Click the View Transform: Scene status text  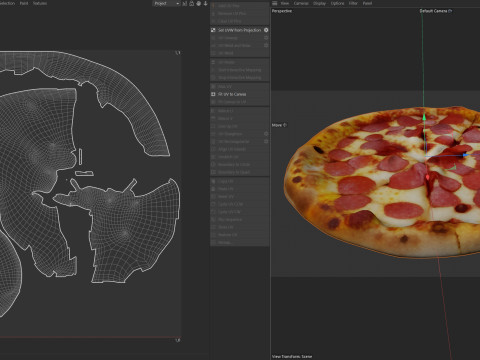tap(292, 356)
